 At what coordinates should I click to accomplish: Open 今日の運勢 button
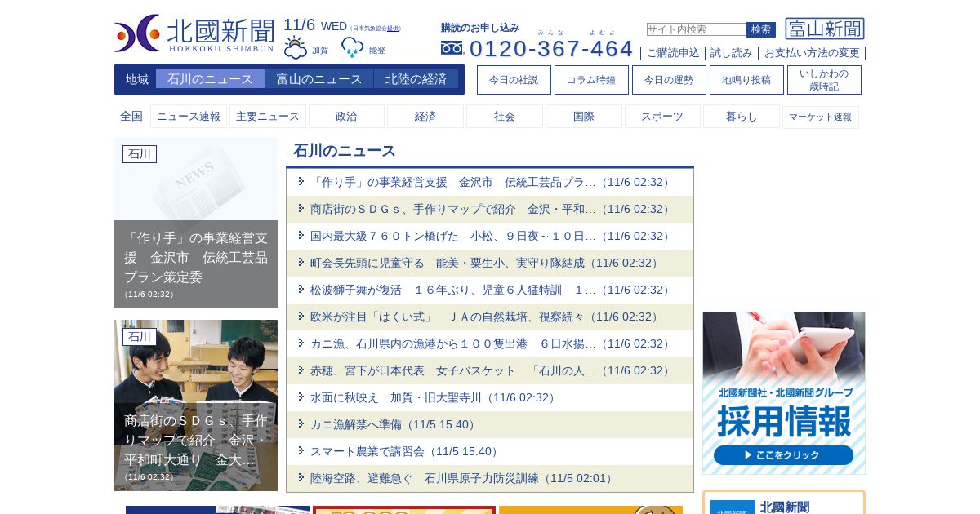pyautogui.click(x=669, y=80)
